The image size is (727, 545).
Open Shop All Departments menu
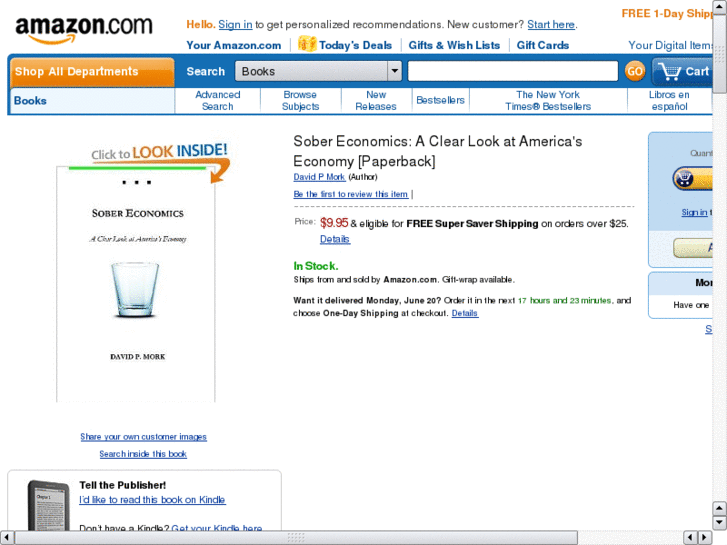pyautogui.click(x=92, y=72)
